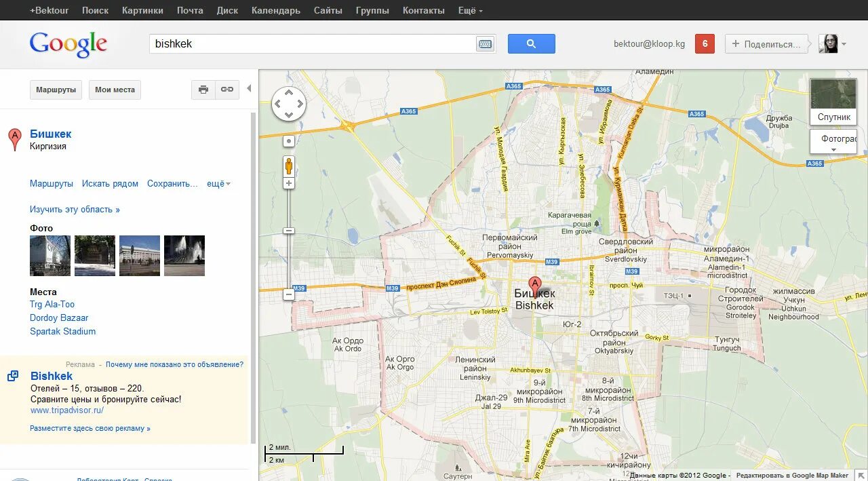Click Маршруты link under Бишкек result
The image size is (868, 481).
click(x=52, y=184)
